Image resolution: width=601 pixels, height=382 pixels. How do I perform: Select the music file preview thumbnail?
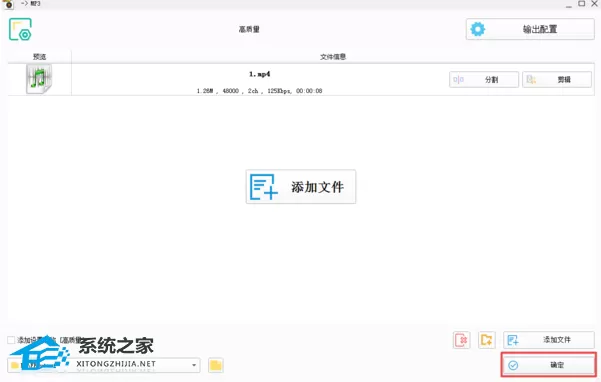(x=39, y=79)
